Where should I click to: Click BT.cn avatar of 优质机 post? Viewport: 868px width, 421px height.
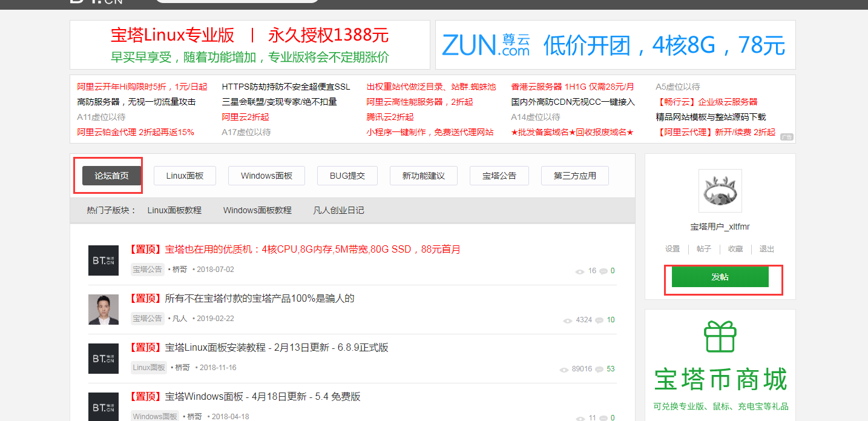(104, 260)
